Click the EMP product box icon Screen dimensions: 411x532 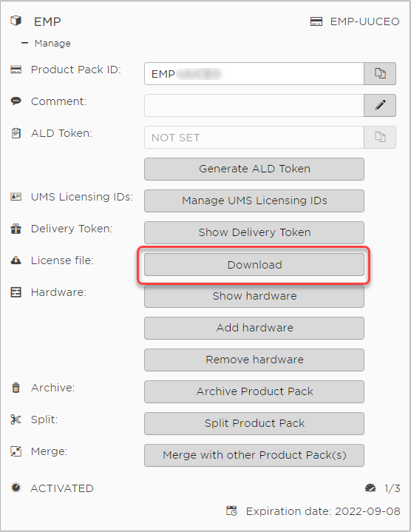click(16, 21)
